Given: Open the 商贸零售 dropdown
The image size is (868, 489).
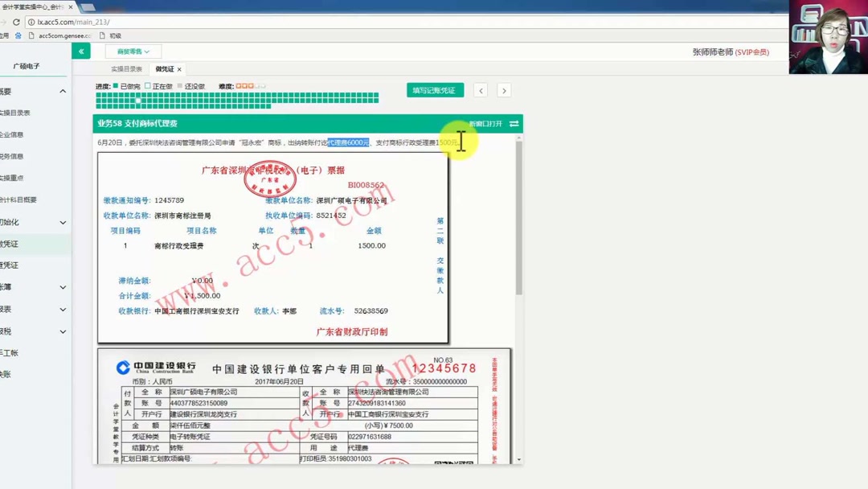Looking at the screenshot, I should 131,50.
